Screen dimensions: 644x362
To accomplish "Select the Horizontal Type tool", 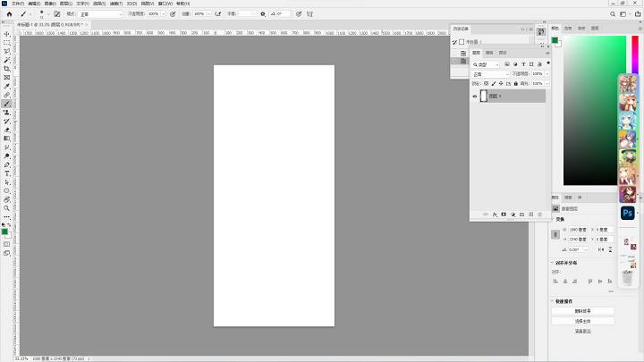I will pyautogui.click(x=7, y=173).
